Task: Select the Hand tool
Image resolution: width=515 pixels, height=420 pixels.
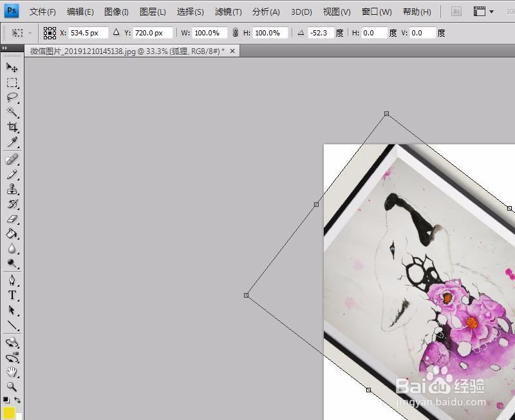Action: pos(12,372)
